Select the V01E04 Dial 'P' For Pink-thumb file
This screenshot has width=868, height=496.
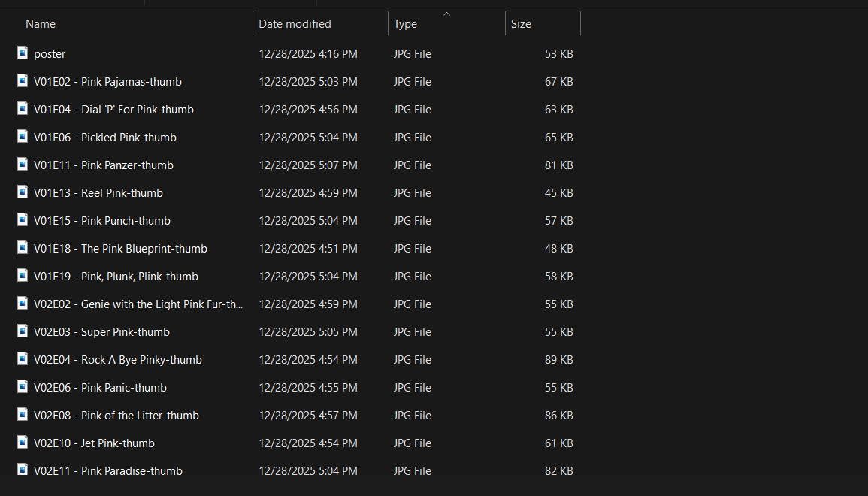point(113,110)
